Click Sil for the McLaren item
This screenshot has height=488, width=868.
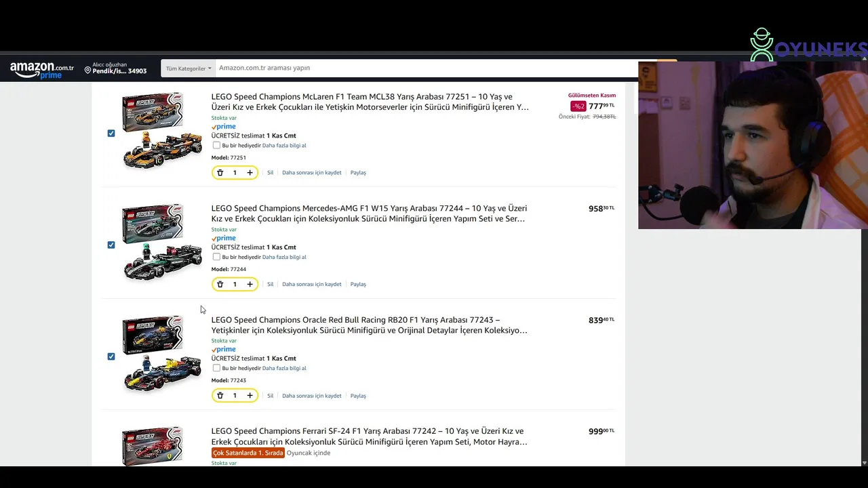(270, 173)
